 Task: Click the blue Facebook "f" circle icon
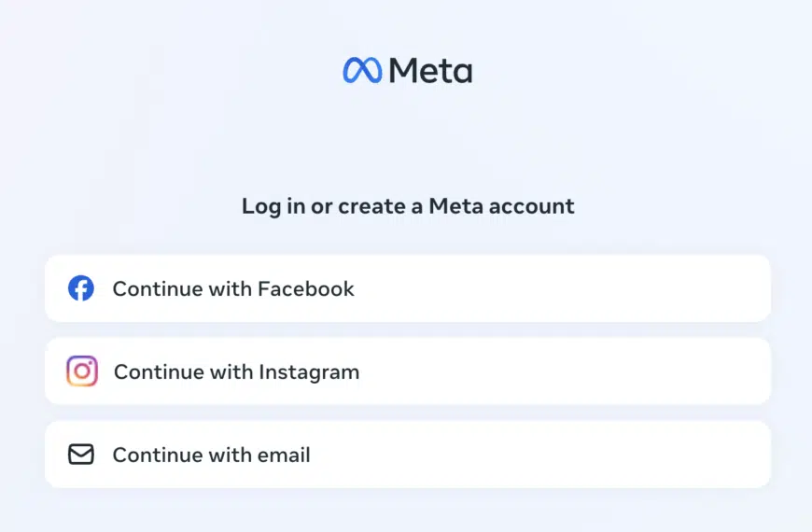[81, 288]
